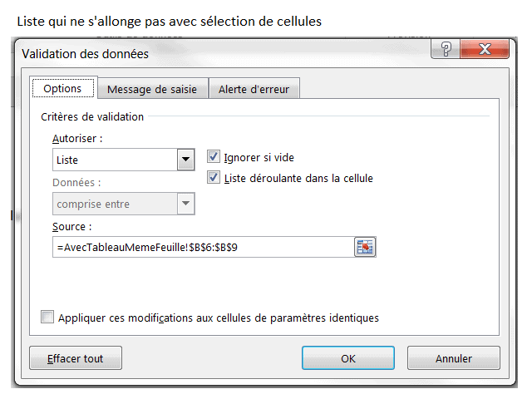This screenshot has width=532, height=394.
Task: Switch to the Options tab
Action: click(x=62, y=89)
